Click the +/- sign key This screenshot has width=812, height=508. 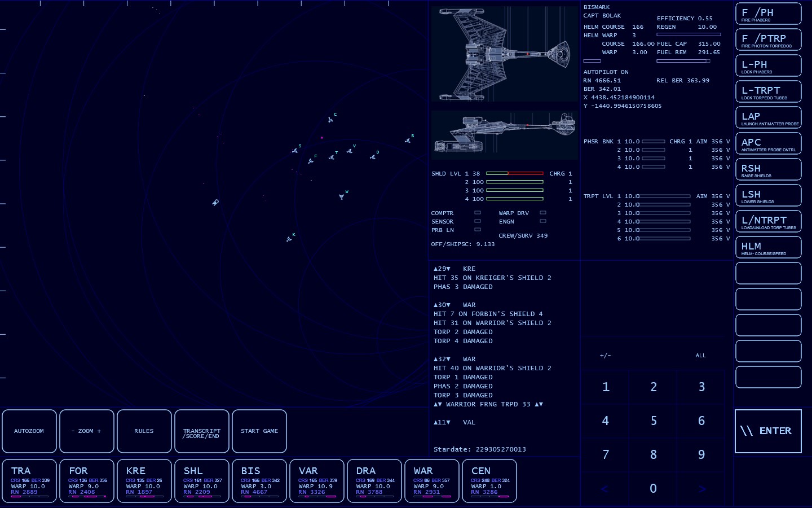606,356
